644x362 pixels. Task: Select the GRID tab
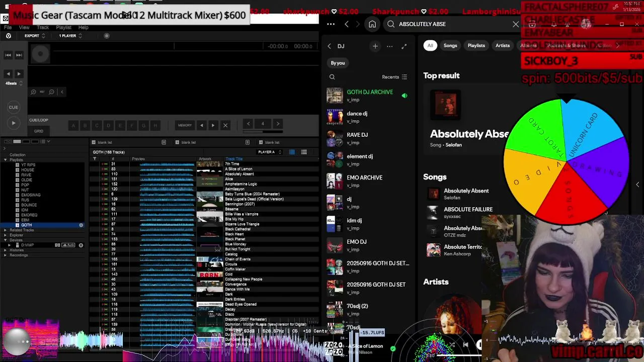pyautogui.click(x=39, y=131)
